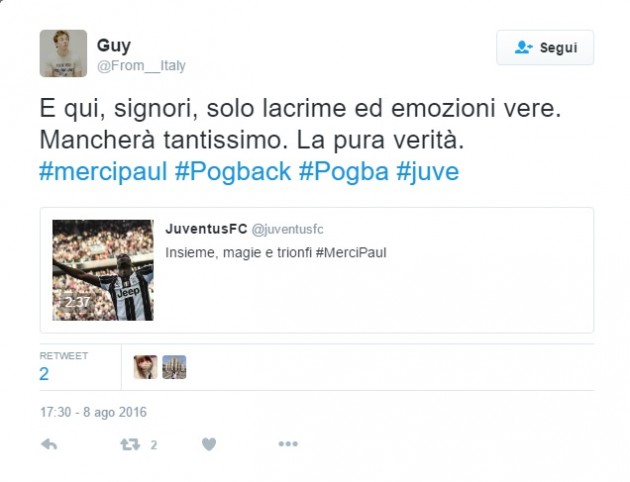This screenshot has height=482, width=630.
Task: Open second retweeter's cathedral avatar
Action: (x=174, y=367)
